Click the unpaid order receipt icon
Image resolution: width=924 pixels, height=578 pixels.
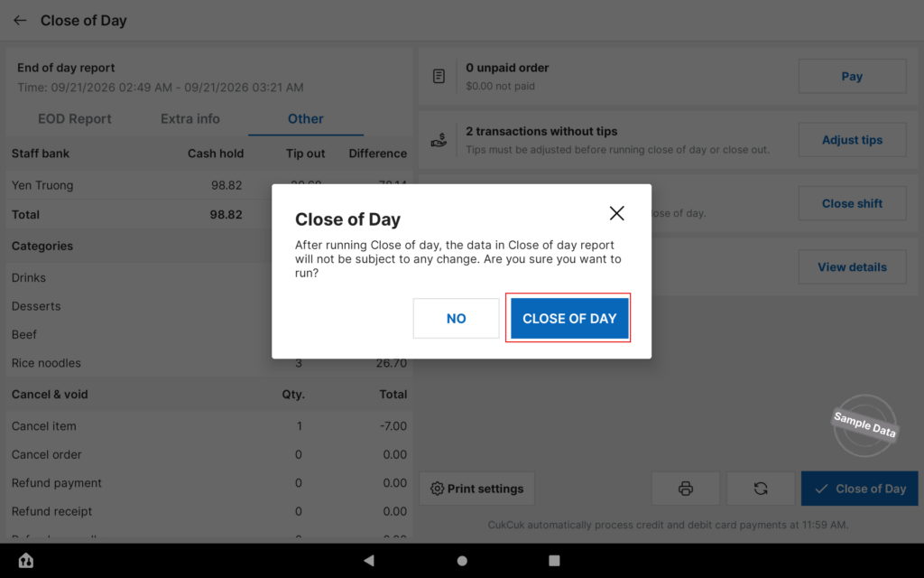439,76
